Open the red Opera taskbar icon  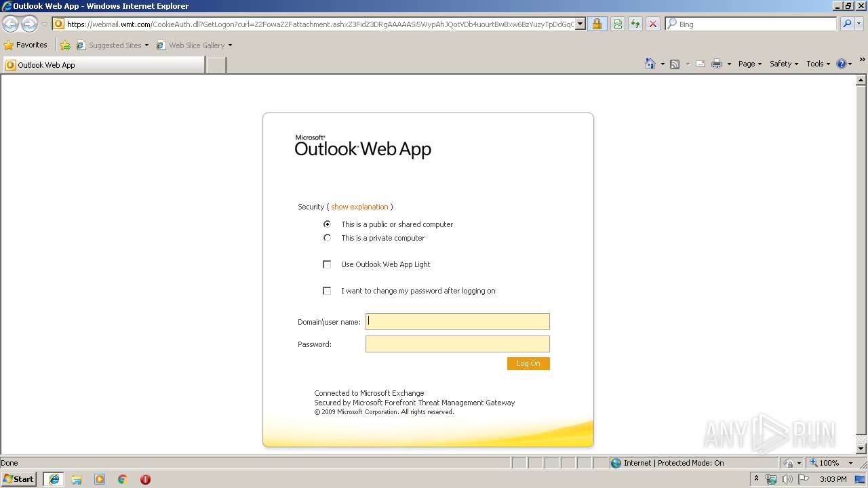(145, 479)
